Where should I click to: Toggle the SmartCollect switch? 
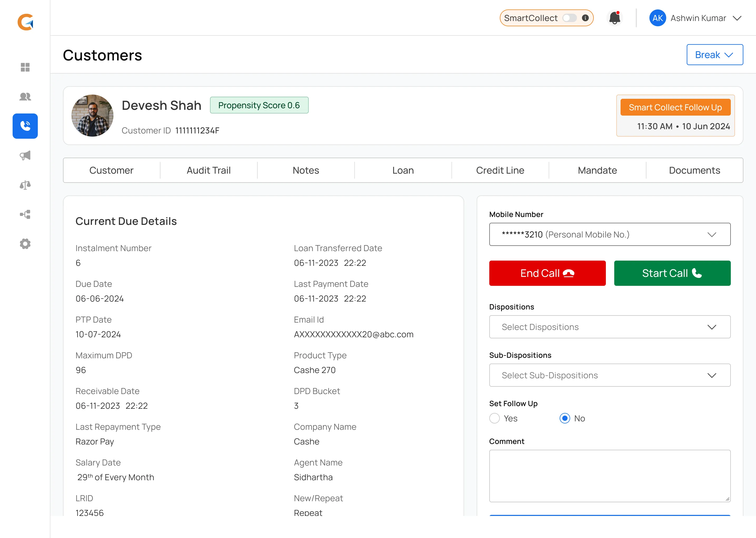570,18
